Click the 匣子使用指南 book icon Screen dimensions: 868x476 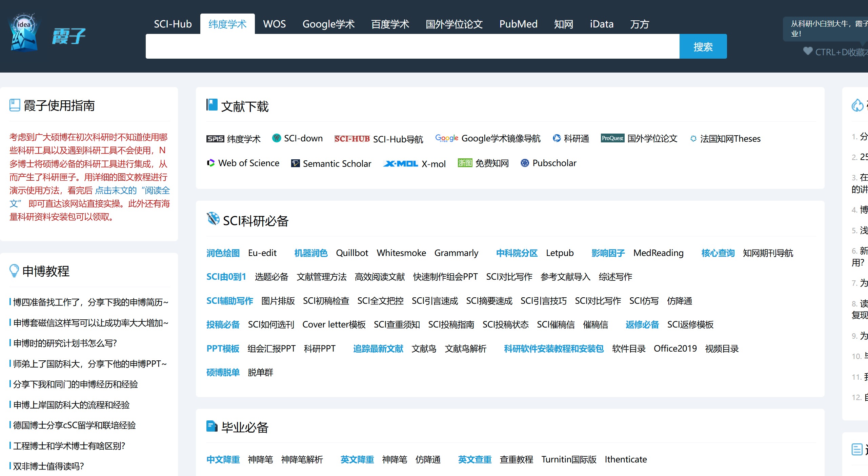click(x=15, y=105)
